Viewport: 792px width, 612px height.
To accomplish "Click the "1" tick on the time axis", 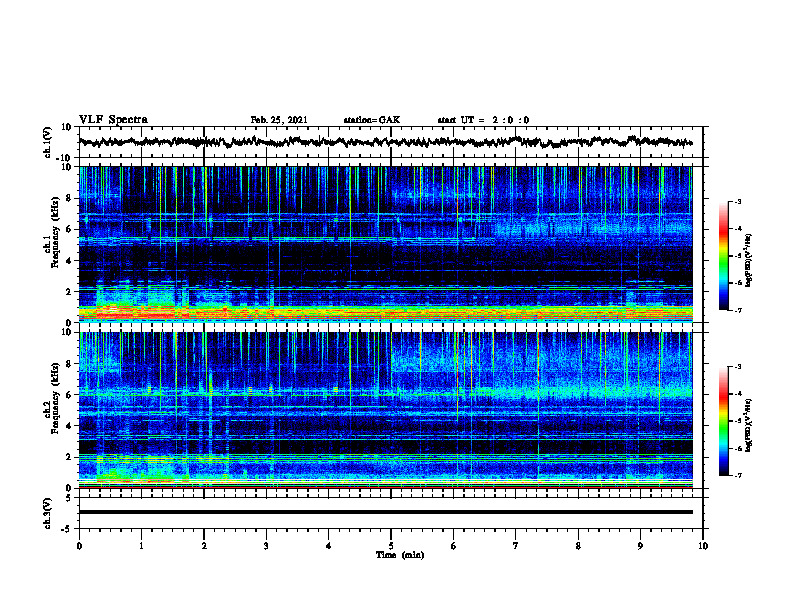I will coord(141,546).
